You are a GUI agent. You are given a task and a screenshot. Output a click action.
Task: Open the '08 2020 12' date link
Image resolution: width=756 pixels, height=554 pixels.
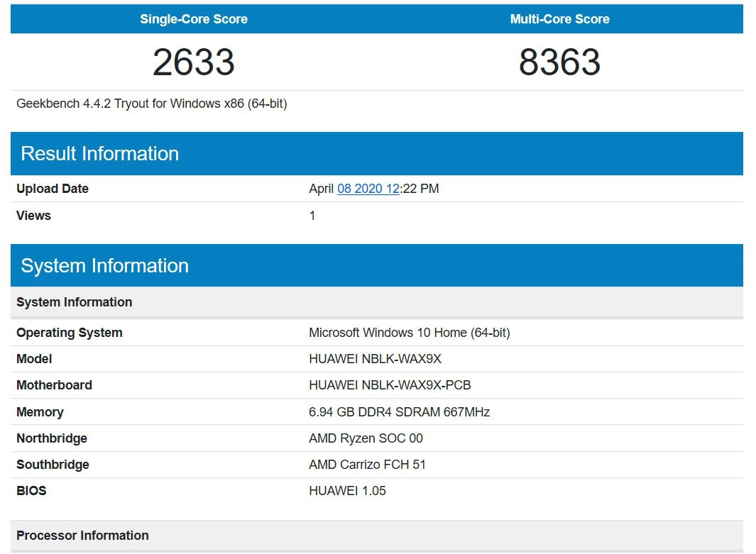(x=368, y=189)
